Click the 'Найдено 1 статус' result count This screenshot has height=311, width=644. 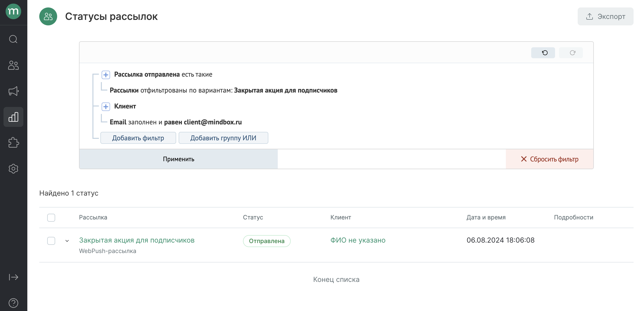[69, 193]
